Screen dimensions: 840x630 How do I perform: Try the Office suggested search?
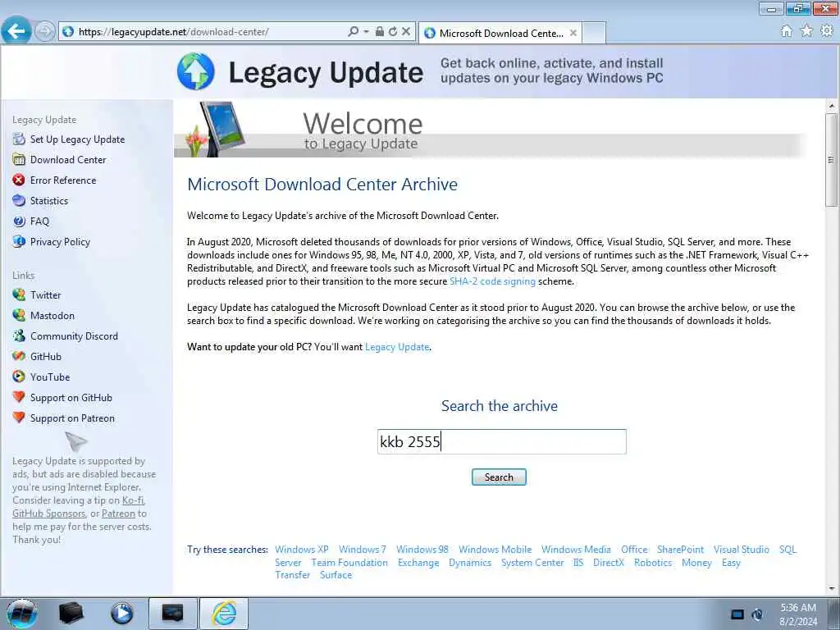[x=634, y=549]
